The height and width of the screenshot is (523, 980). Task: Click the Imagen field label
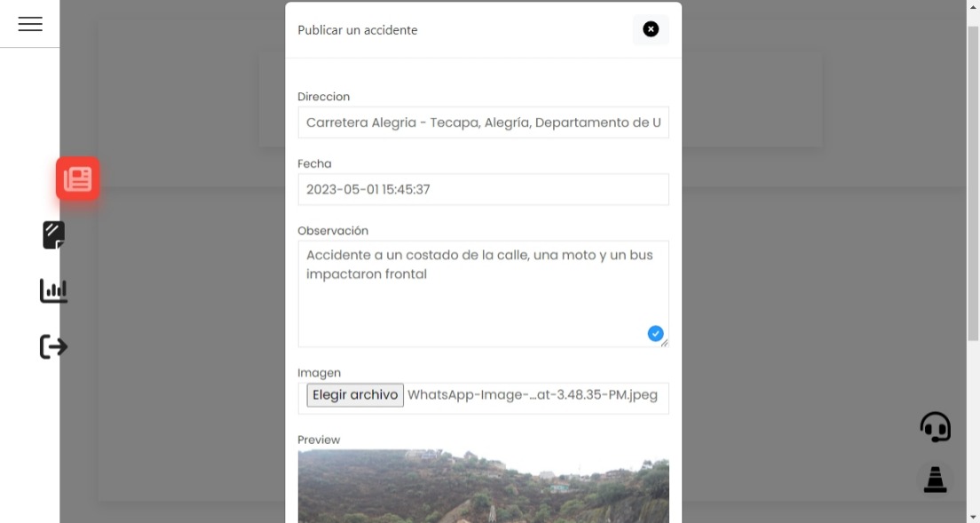pyautogui.click(x=319, y=372)
